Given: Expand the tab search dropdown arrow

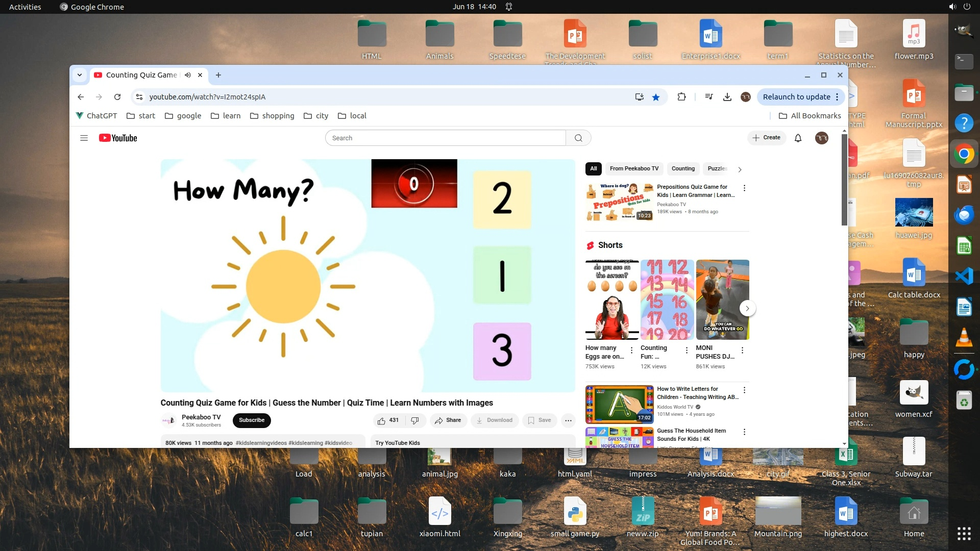Looking at the screenshot, I should point(80,75).
